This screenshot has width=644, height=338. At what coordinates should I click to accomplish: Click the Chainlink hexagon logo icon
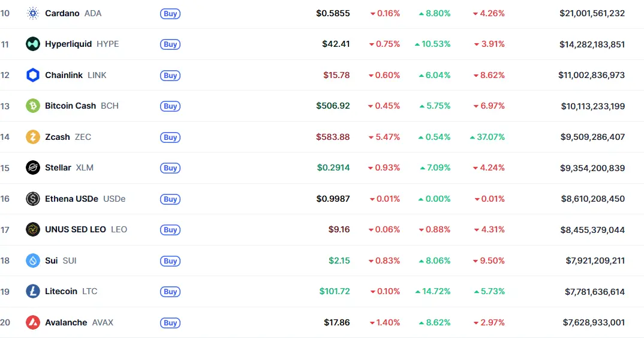33,75
